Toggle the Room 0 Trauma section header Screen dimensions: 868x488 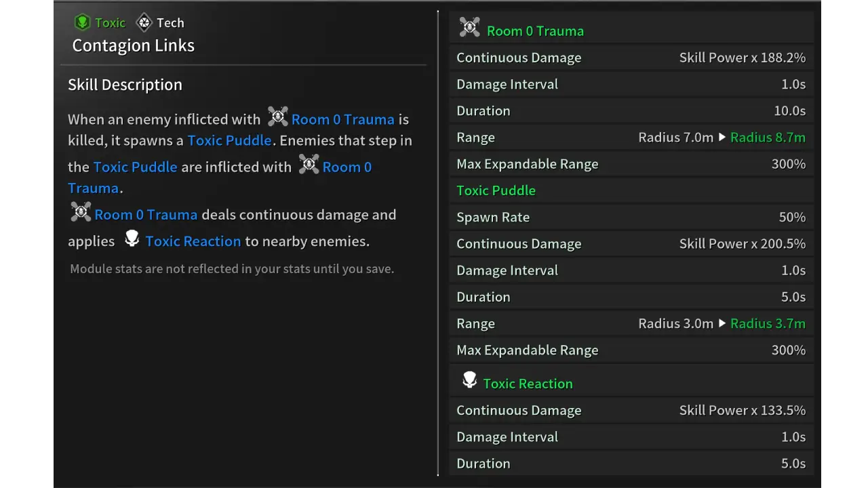point(535,30)
